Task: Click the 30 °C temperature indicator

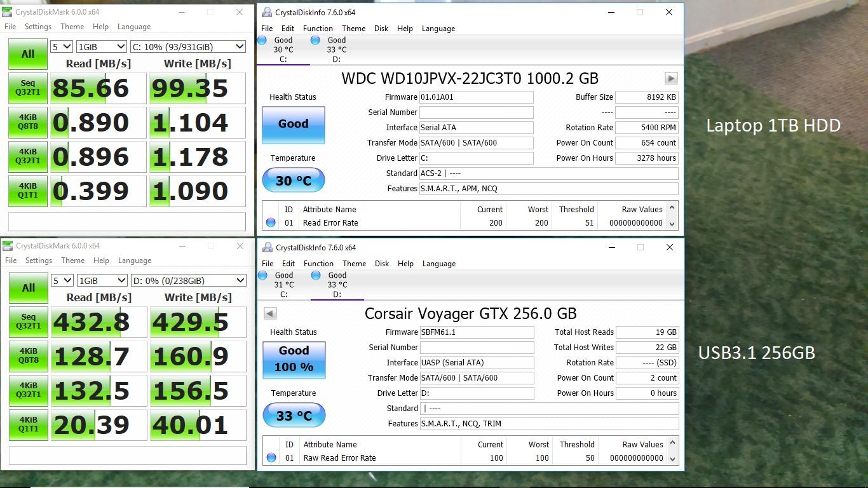Action: tap(294, 181)
